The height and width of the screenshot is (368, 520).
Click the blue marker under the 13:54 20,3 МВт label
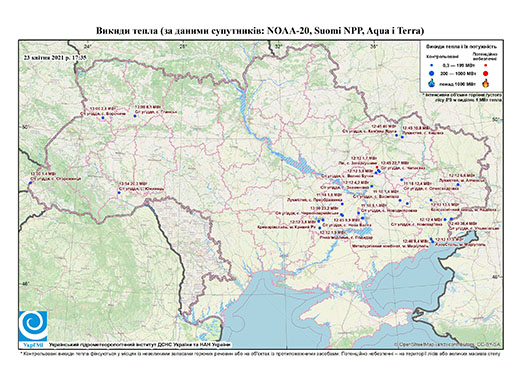(119, 193)
